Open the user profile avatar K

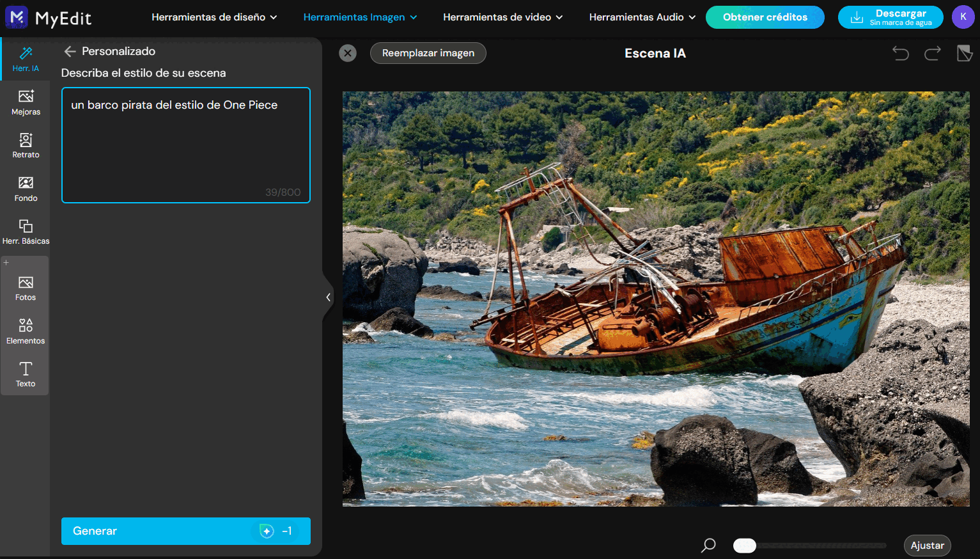(x=963, y=17)
